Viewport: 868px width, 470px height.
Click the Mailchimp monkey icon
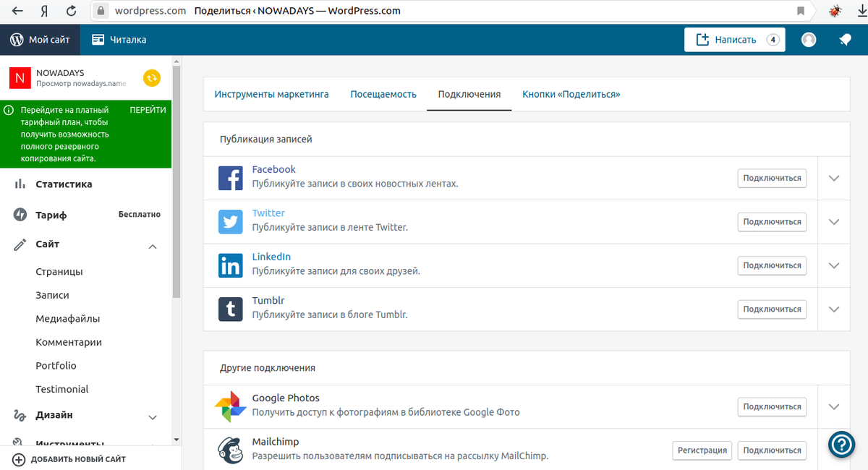click(x=229, y=449)
